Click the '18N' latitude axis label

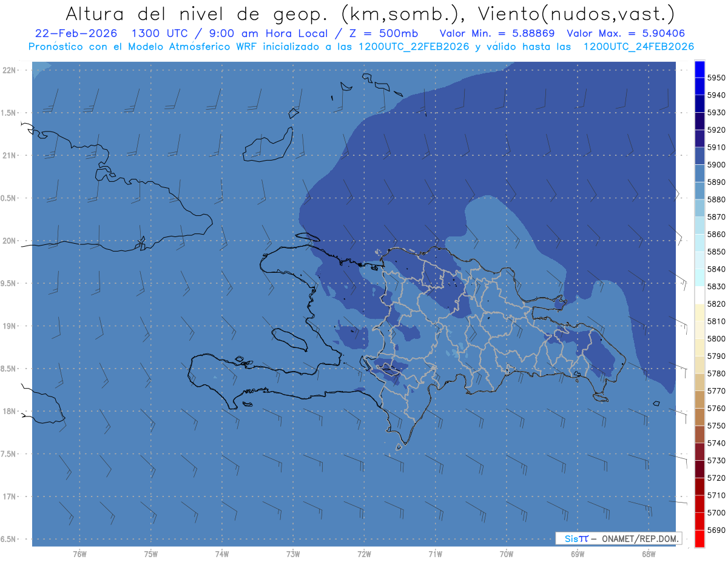click(9, 411)
